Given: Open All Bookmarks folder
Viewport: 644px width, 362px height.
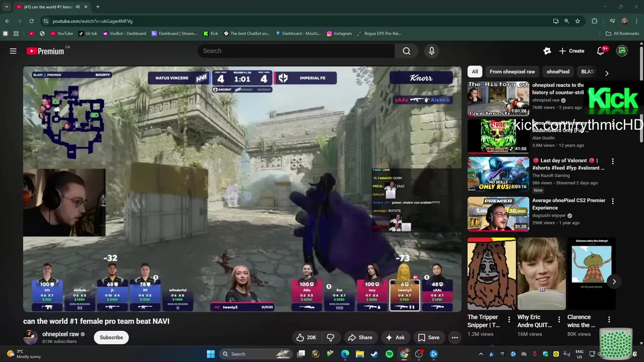Looking at the screenshot, I should coord(622,34).
